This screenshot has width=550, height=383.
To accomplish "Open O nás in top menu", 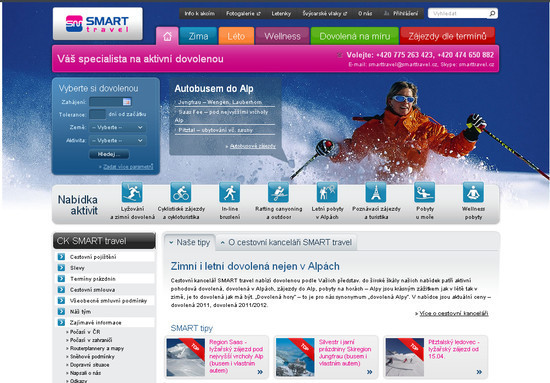I will click(365, 14).
